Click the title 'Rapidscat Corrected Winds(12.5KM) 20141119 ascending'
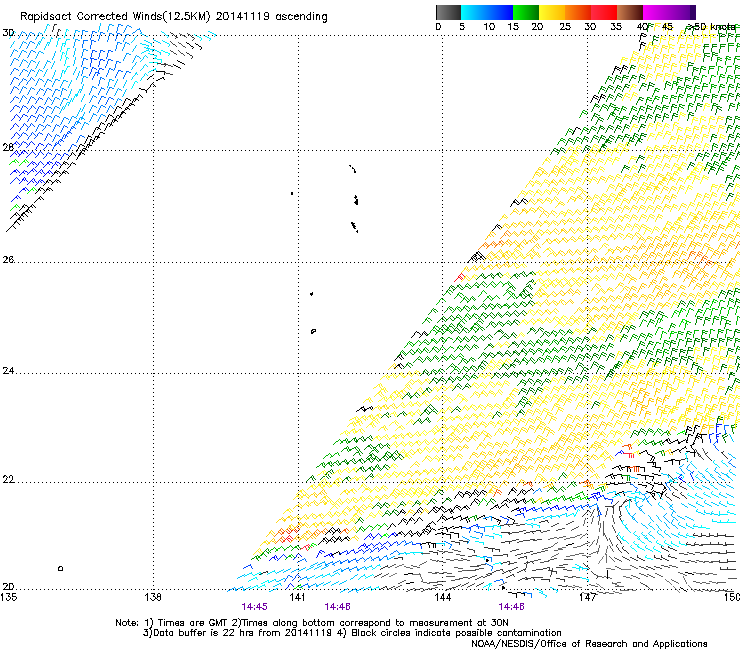Screen dimensions: 740x650 (x=174, y=17)
